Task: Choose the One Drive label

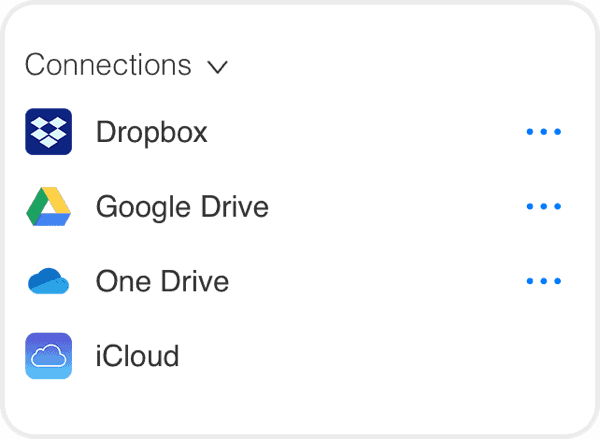Action: (x=162, y=281)
